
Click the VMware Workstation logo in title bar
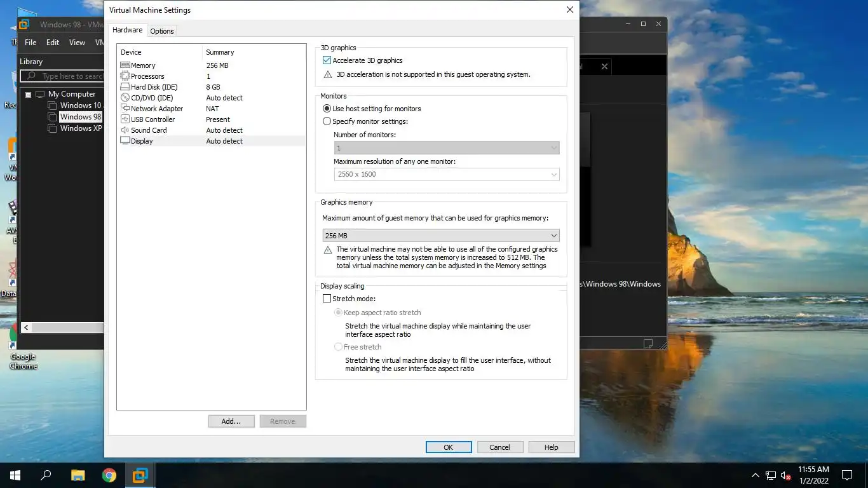(x=25, y=25)
